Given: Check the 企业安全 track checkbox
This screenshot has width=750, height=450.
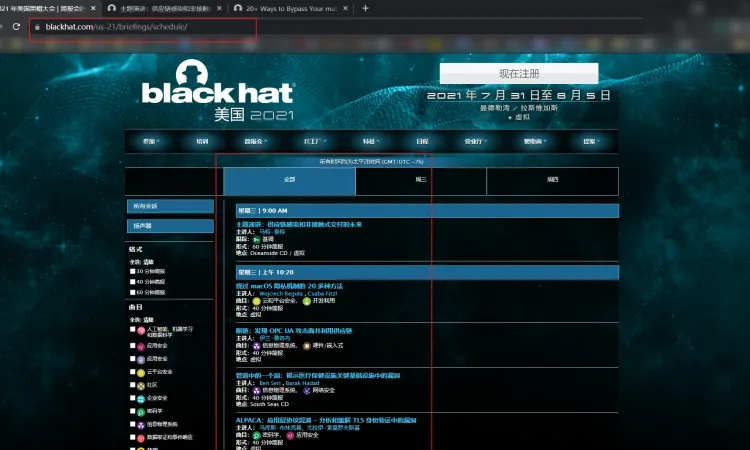Looking at the screenshot, I should [x=132, y=398].
